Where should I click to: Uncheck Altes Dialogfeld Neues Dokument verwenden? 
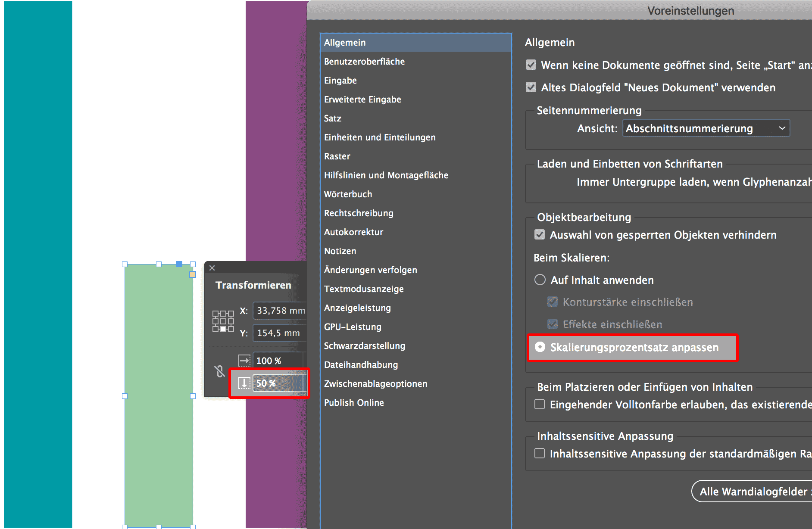(x=531, y=87)
